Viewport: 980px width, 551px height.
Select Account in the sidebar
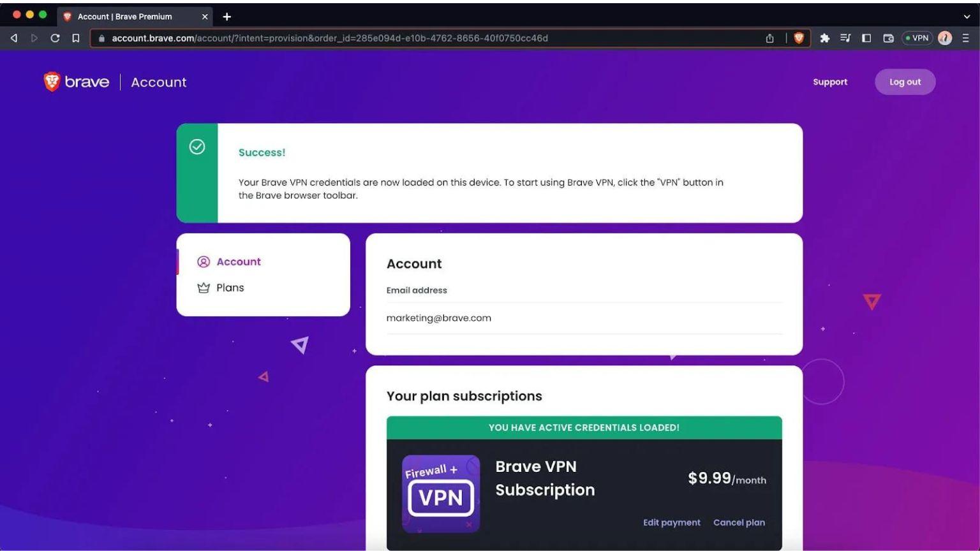238,261
